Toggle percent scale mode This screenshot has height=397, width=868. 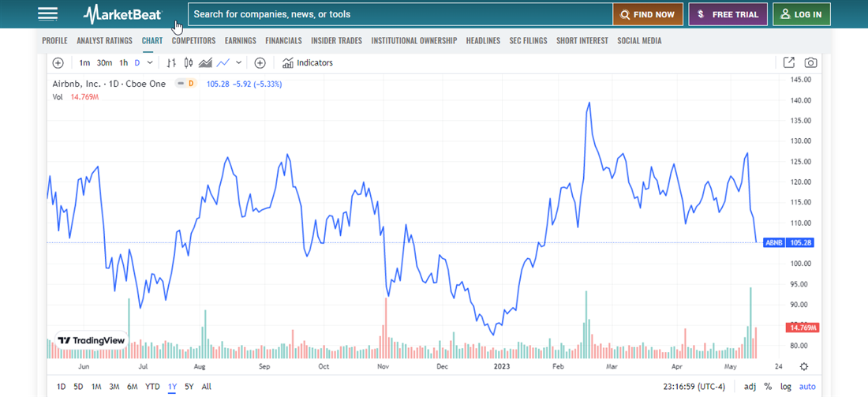768,387
